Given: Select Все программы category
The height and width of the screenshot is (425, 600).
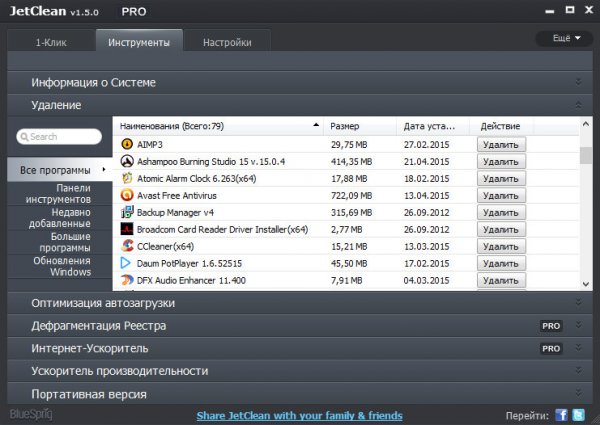Looking at the screenshot, I should pos(60,169).
